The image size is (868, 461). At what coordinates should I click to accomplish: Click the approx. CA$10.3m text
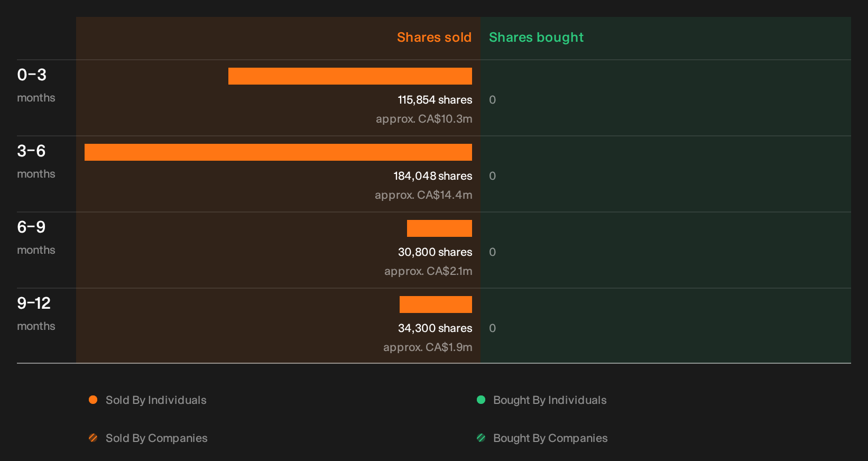coord(424,119)
